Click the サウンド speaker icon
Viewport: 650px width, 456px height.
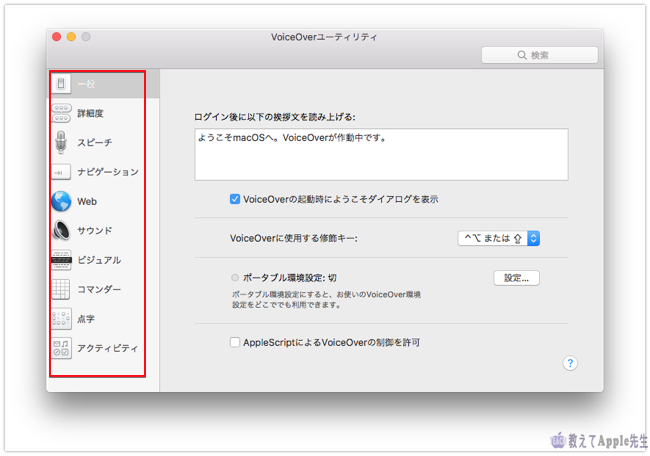(x=61, y=230)
